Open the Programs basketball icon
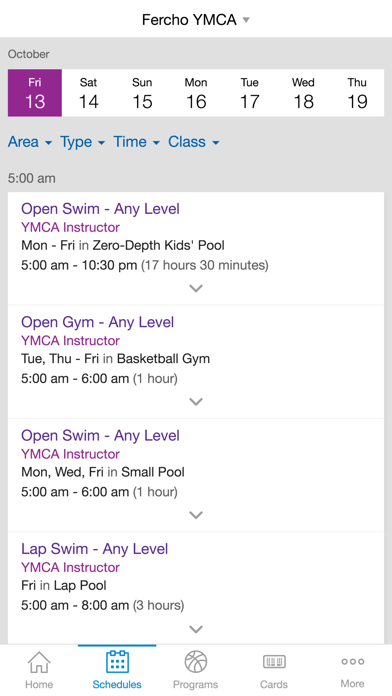The image size is (392, 696). point(196,662)
